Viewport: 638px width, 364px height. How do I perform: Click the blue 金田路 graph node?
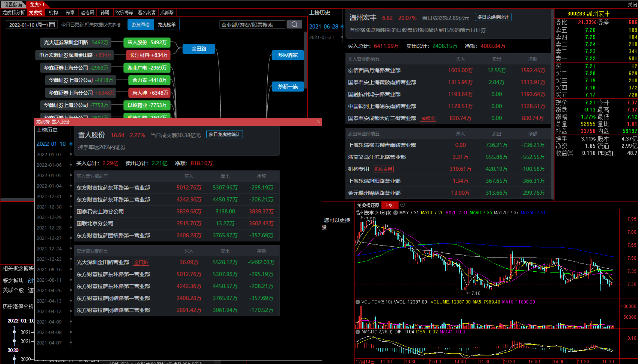click(199, 49)
